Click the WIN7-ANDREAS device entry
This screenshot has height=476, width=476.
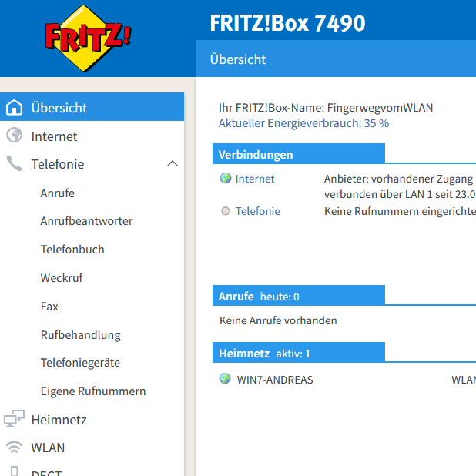(x=275, y=380)
